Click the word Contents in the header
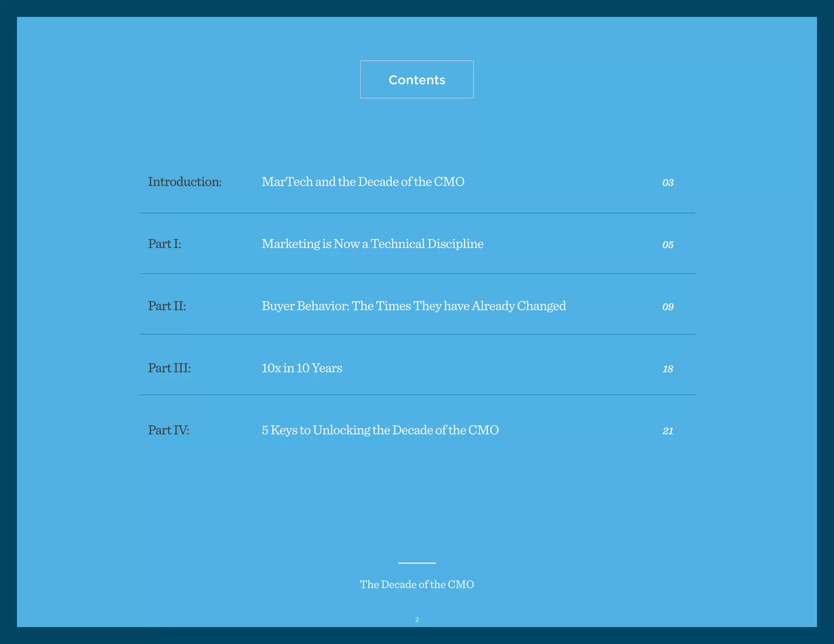Image resolution: width=834 pixels, height=644 pixels. (x=417, y=80)
